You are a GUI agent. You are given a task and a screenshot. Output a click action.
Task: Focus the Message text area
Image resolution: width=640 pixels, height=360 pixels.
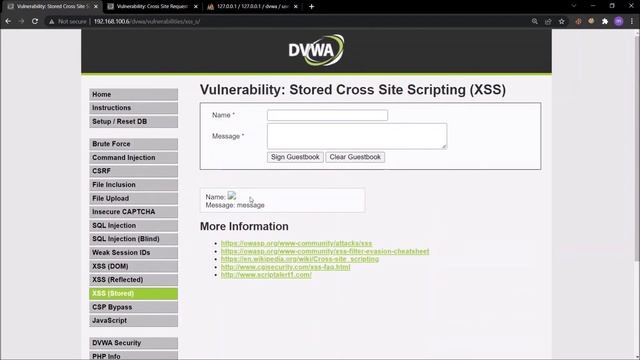coord(357,136)
